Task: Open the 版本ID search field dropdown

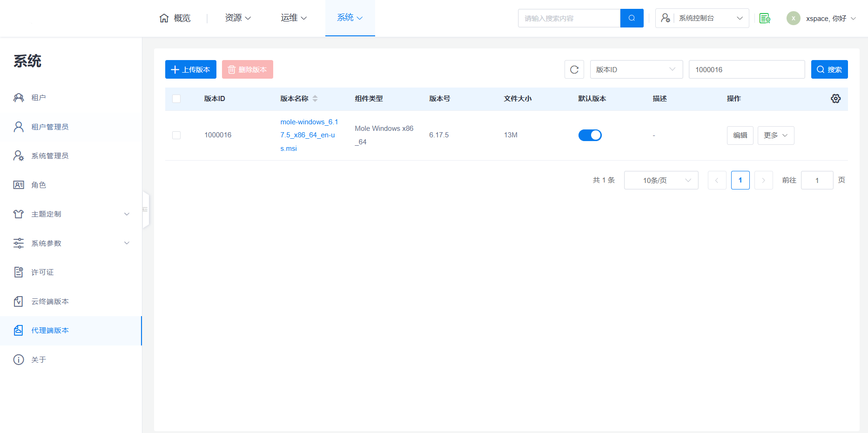Action: tap(636, 69)
